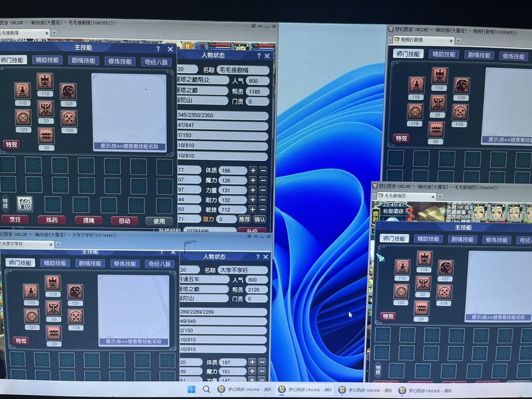Image resolution: width=532 pixels, height=399 pixels.
Task: Switch to 修炼技能 tab in 大学不学好
Action: click(x=125, y=263)
